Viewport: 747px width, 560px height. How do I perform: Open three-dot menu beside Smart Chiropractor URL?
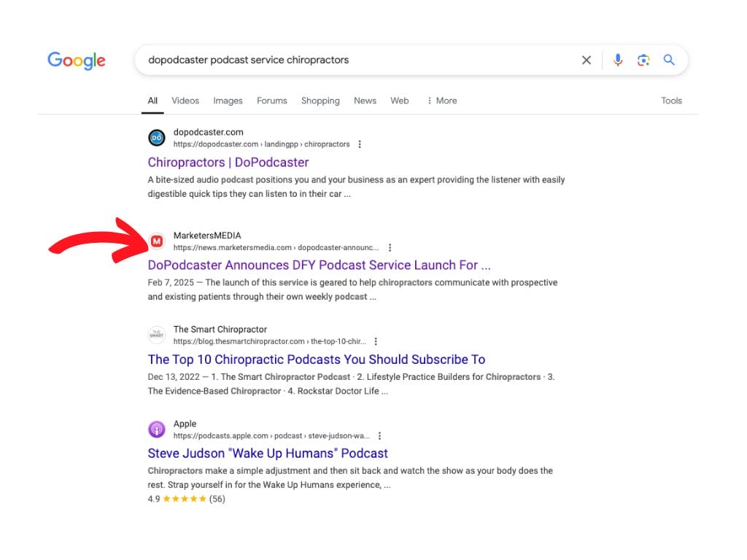pyautogui.click(x=376, y=341)
